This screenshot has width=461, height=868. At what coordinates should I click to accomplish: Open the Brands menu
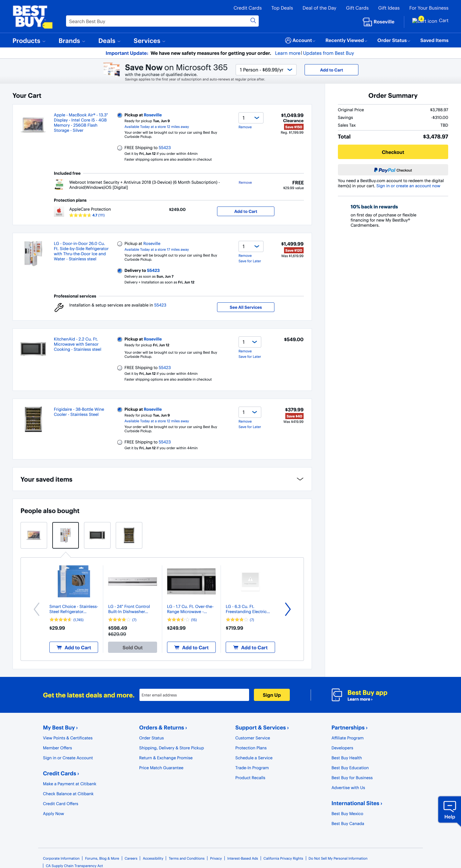[x=72, y=41]
